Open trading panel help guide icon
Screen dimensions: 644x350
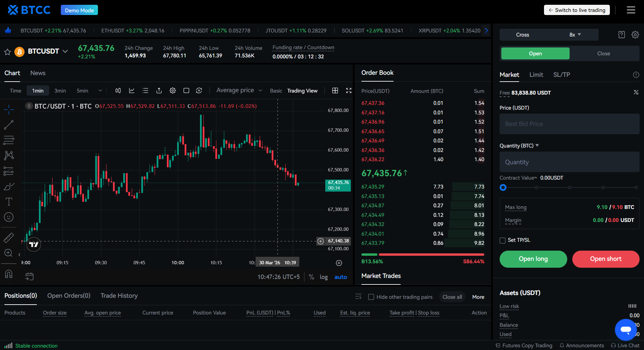621,34
